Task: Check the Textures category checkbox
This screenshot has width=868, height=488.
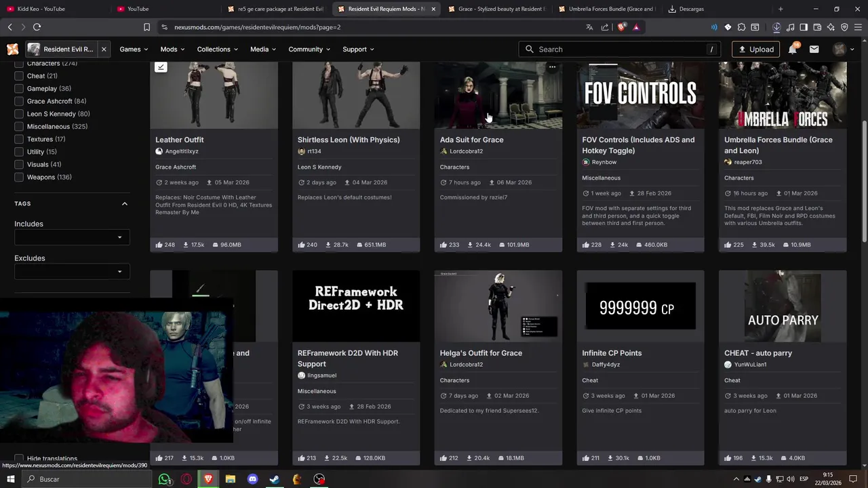Action: click(x=19, y=139)
